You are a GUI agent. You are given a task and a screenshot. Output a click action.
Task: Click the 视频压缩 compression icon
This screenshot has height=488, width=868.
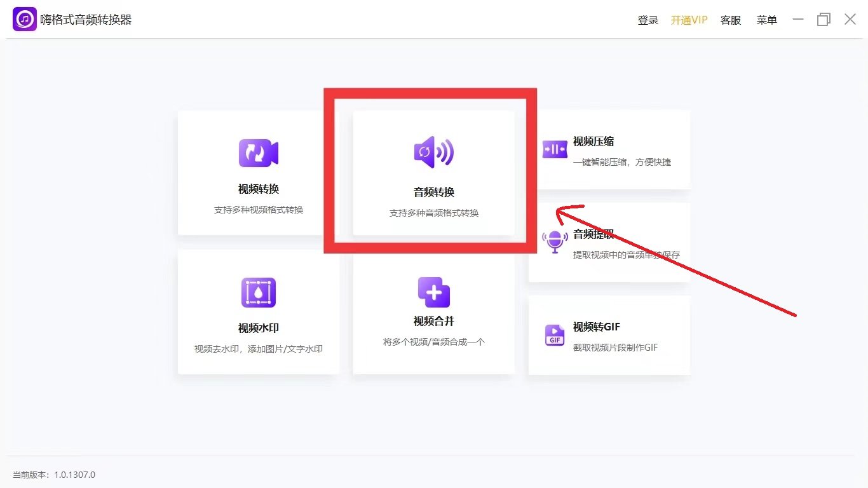click(x=554, y=149)
